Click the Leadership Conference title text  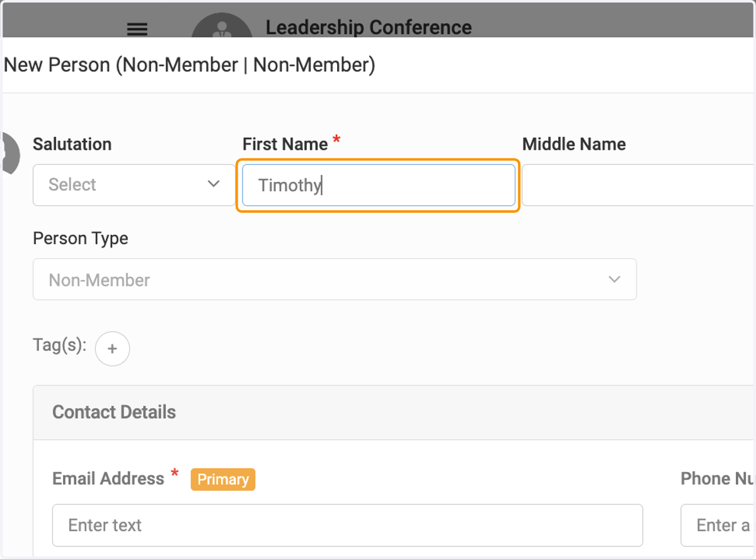pos(369,27)
